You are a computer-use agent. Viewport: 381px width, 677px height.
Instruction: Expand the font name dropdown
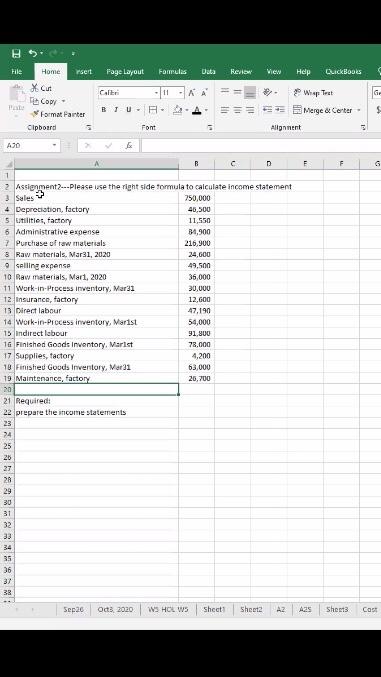tap(156, 92)
